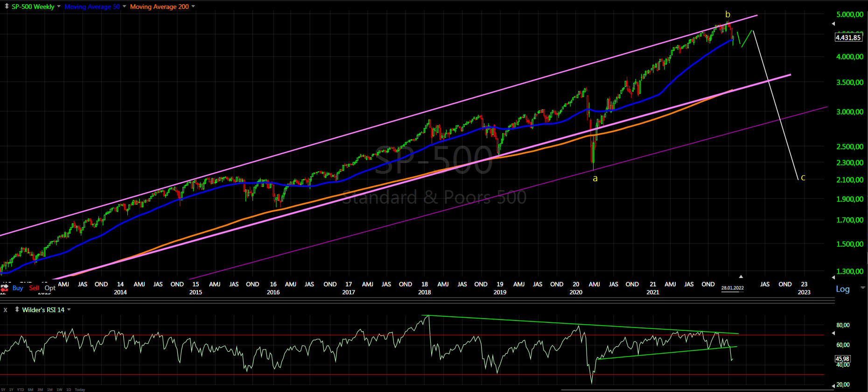Click the 2.500,00 price axis label
Viewport: 868px width, 392px height.
(850, 146)
